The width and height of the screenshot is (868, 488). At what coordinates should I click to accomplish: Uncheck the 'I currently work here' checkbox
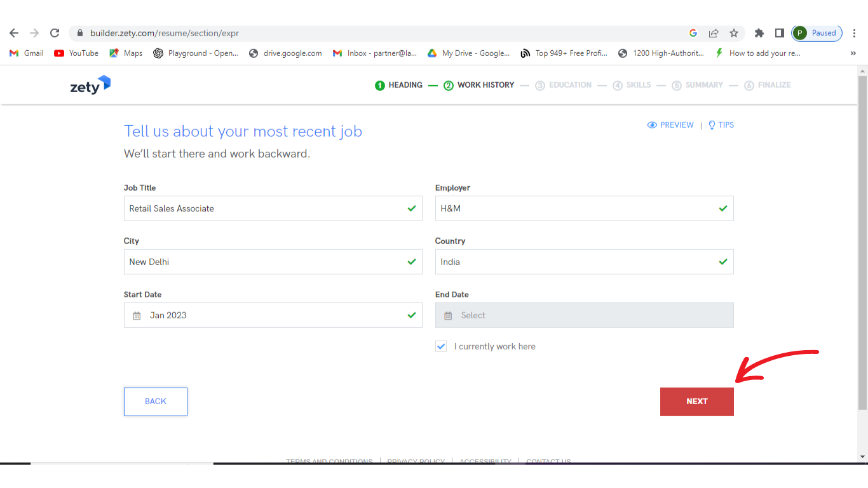441,346
